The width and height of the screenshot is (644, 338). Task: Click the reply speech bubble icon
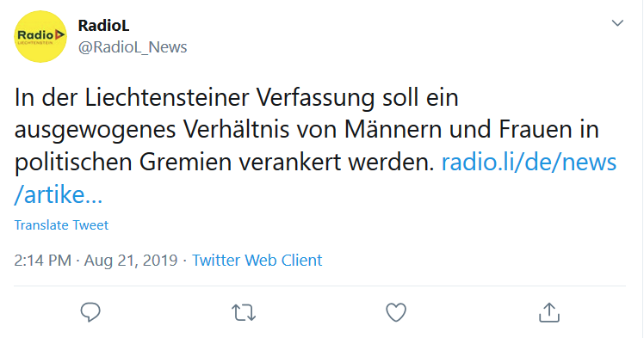point(90,312)
